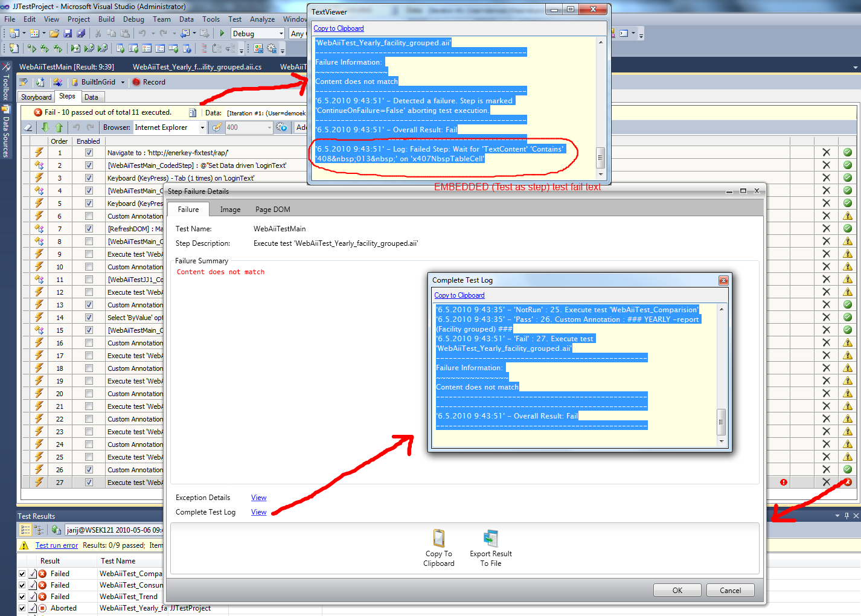Image resolution: width=861 pixels, height=616 pixels.
Task: Click the Export Result To File icon
Action: tap(491, 537)
